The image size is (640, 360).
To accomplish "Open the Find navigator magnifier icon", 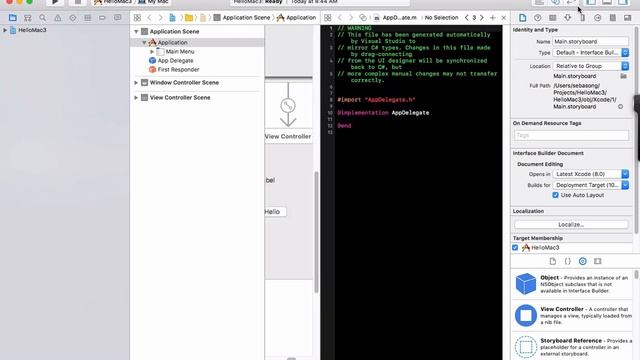I will pos(42,18).
